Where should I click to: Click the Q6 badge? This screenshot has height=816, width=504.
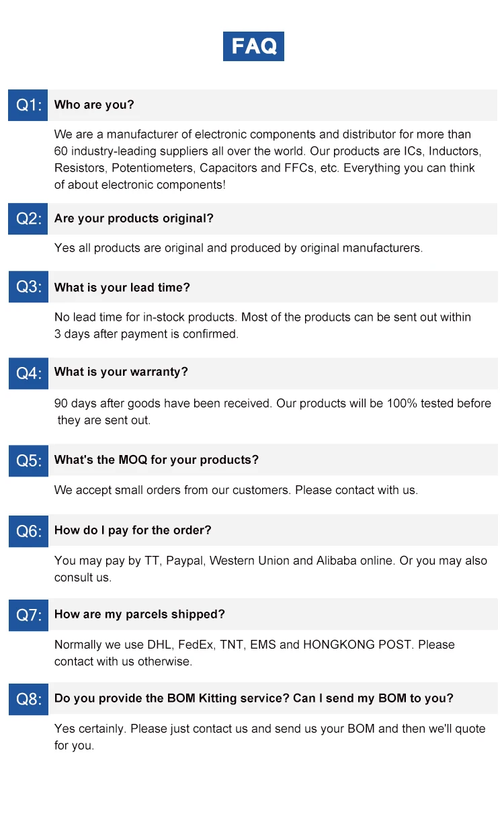[x=28, y=531]
